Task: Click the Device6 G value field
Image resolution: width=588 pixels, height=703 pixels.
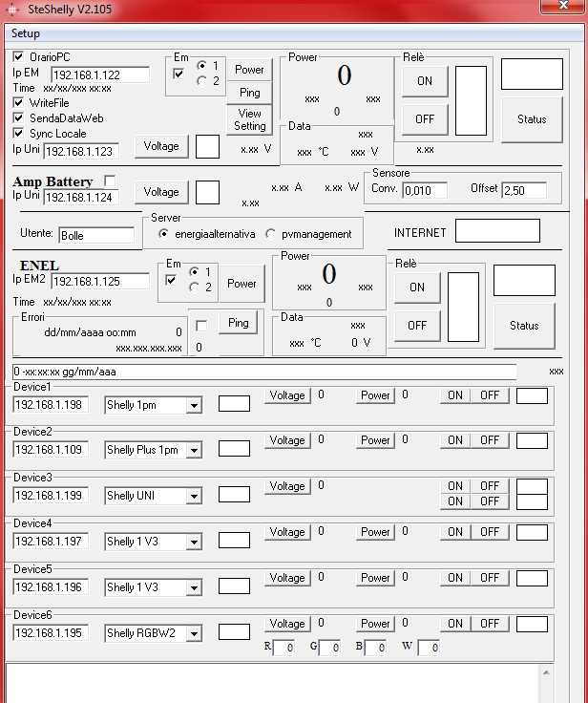Action: [x=329, y=648]
